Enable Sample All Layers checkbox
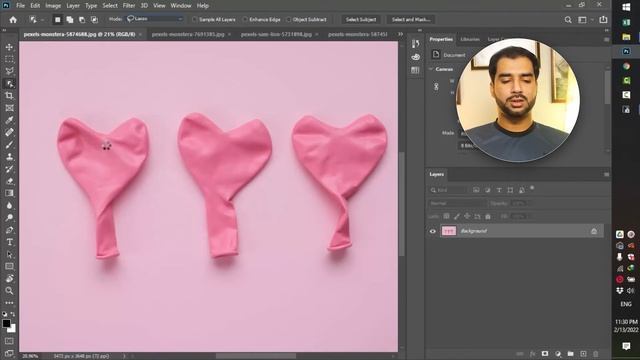Viewport: 640px width, 360px height. click(x=195, y=20)
